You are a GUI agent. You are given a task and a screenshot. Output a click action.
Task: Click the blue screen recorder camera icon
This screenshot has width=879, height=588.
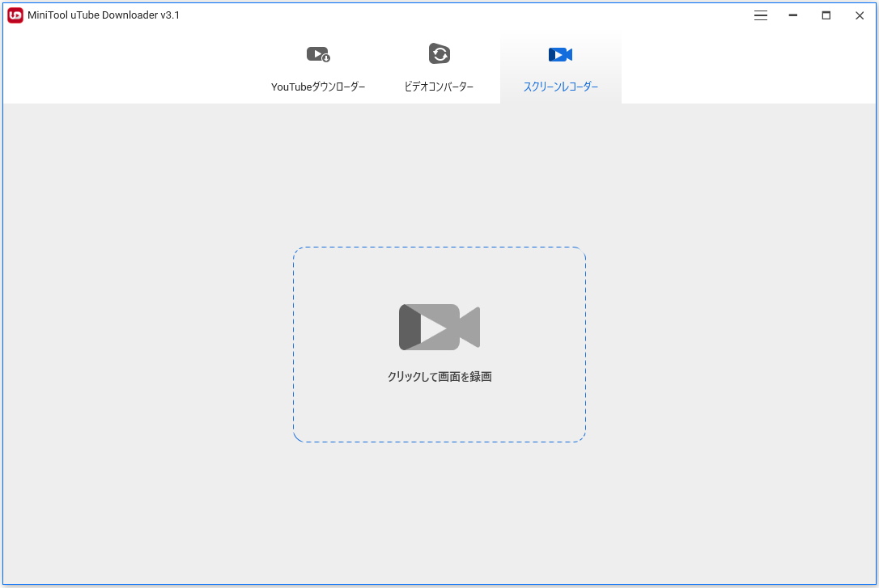560,54
